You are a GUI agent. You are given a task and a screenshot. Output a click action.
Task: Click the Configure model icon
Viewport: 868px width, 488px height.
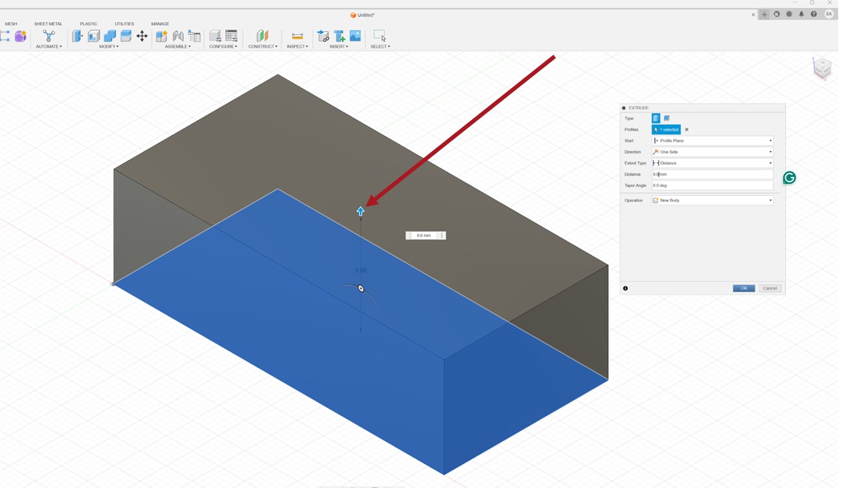pos(215,36)
